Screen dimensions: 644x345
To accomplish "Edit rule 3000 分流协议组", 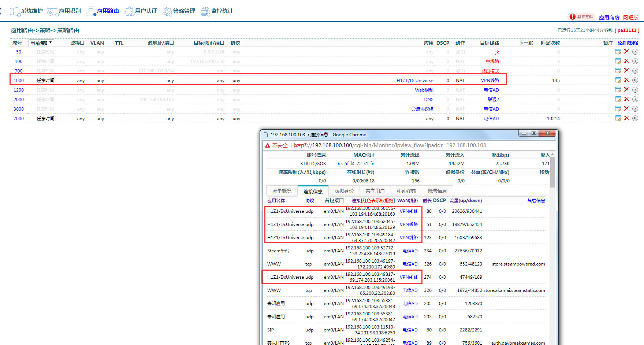I will (618, 109).
